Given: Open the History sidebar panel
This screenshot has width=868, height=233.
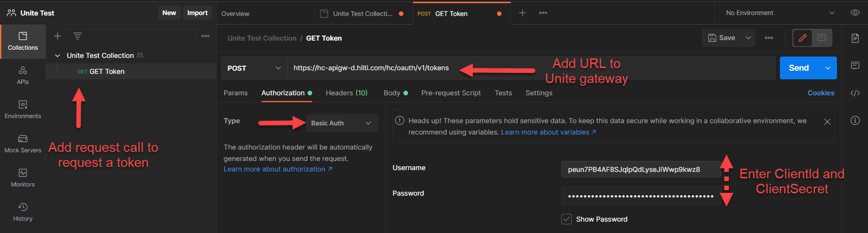Looking at the screenshot, I should coord(23,212).
